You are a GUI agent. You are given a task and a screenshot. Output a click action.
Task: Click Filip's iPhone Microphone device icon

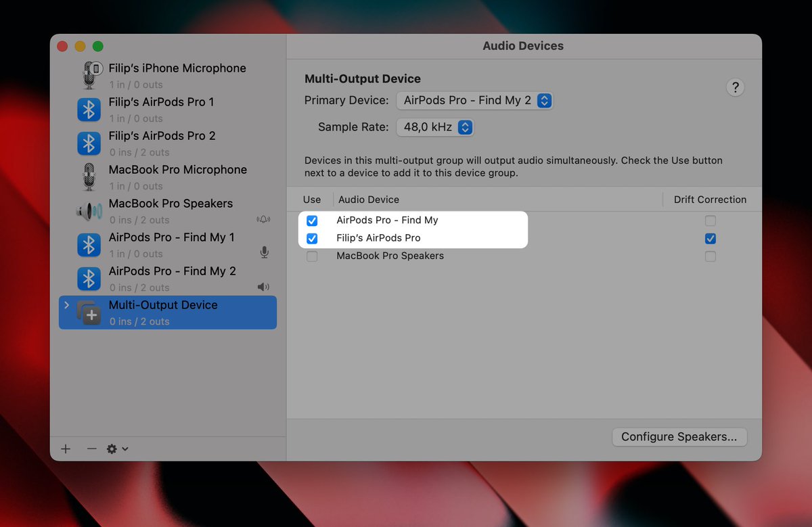(90, 75)
